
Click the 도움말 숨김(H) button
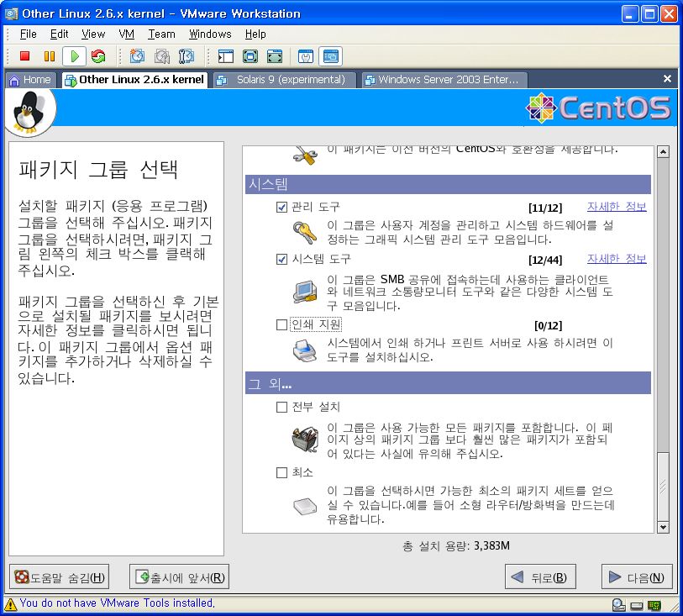coord(59,577)
